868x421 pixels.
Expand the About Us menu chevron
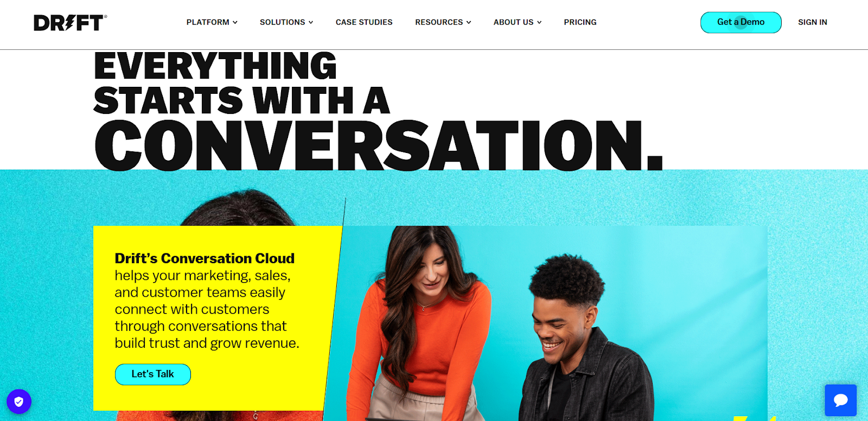click(x=539, y=22)
